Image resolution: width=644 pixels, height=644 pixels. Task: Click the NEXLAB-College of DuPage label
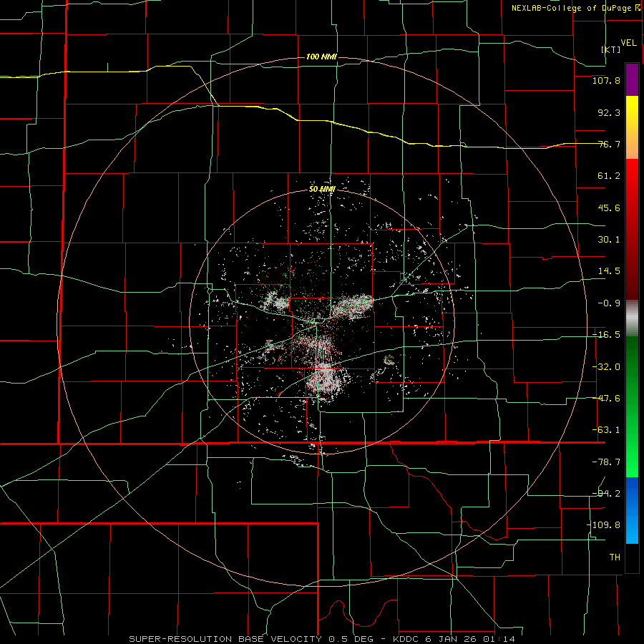[576, 8]
